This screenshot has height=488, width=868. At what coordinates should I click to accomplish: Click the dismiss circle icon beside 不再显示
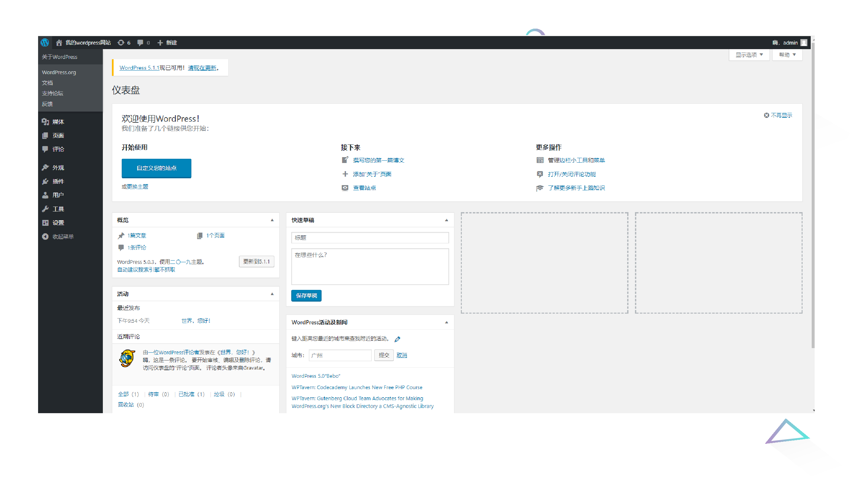click(x=766, y=115)
